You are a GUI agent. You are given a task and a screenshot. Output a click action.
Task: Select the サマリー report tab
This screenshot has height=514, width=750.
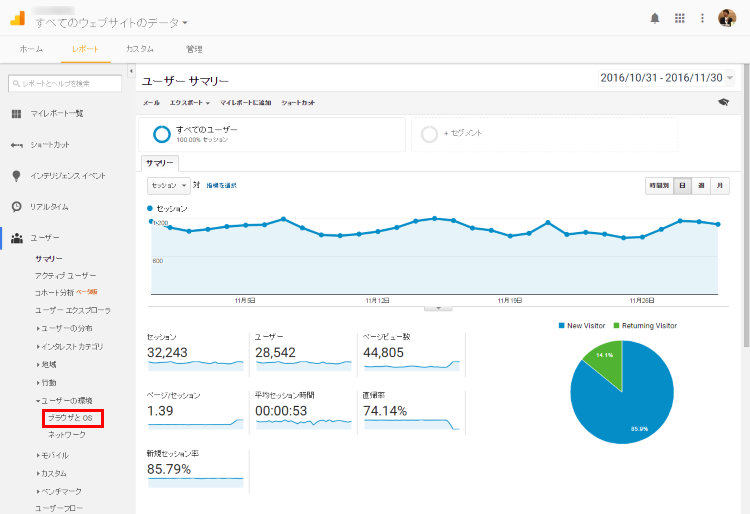point(160,163)
